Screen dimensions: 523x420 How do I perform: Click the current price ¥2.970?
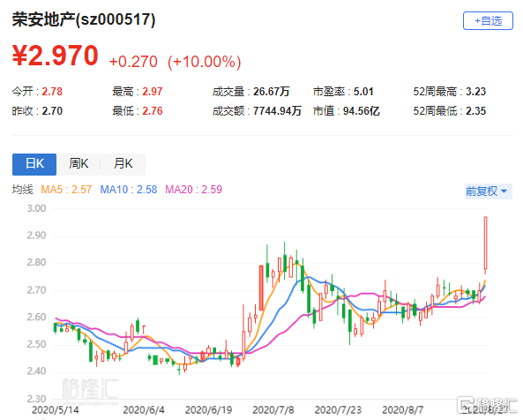(56, 56)
